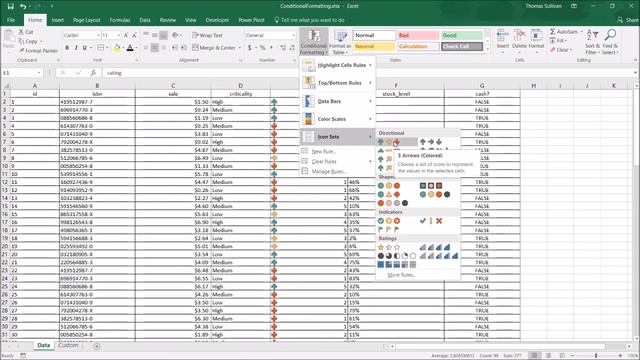
Task: Switch to Normal view in status bar
Action: point(534,356)
